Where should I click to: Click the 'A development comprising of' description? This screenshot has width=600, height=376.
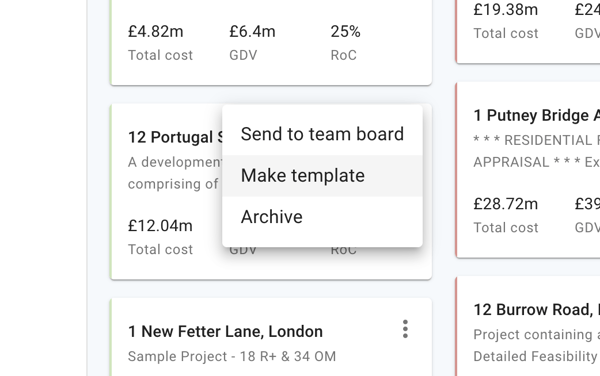(175, 173)
